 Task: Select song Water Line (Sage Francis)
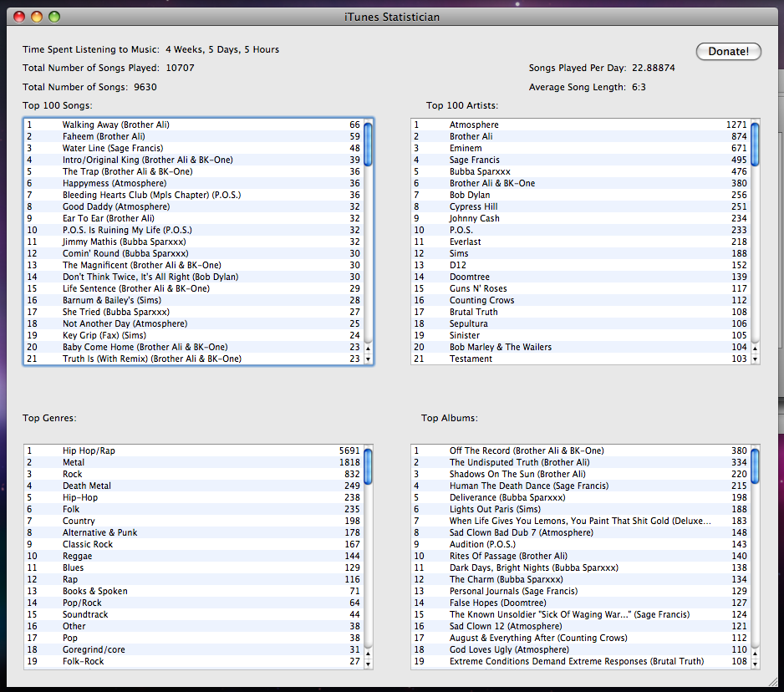[x=194, y=148]
